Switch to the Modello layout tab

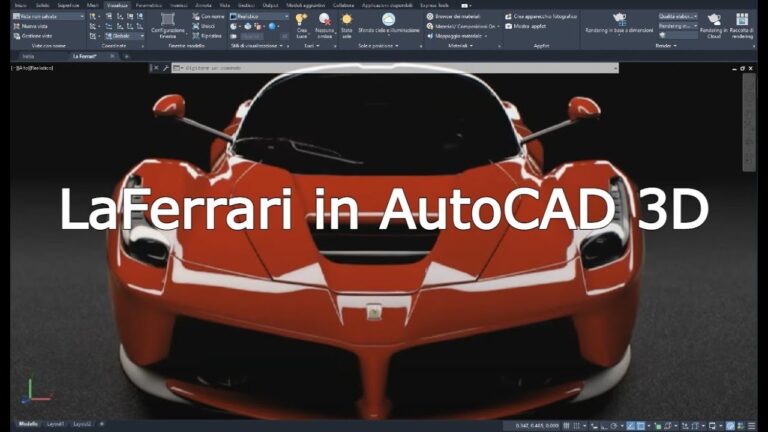coord(28,424)
